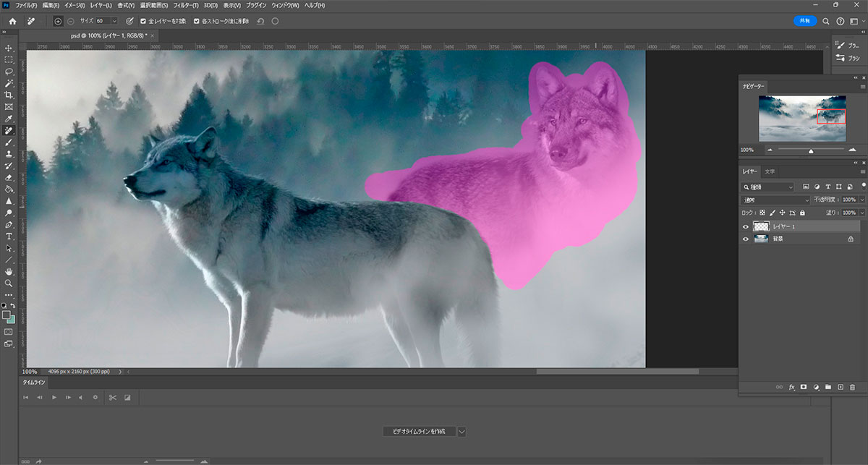Click the Navigator zoom slider
868x465 pixels.
(x=811, y=150)
